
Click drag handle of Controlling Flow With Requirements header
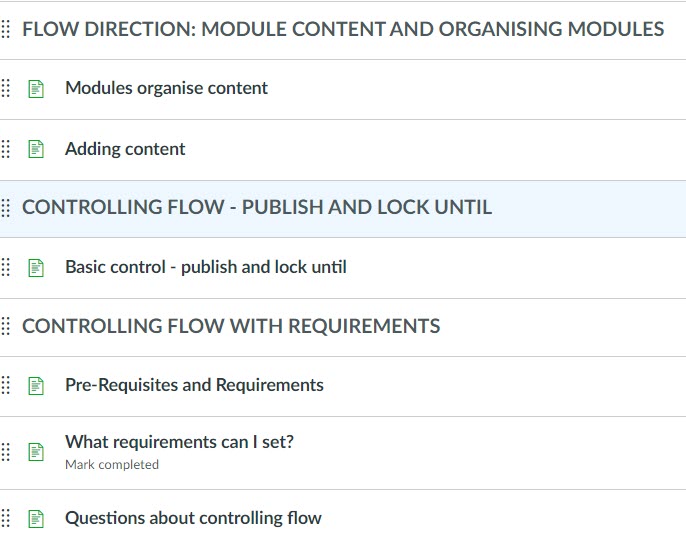pyautogui.click(x=6, y=326)
